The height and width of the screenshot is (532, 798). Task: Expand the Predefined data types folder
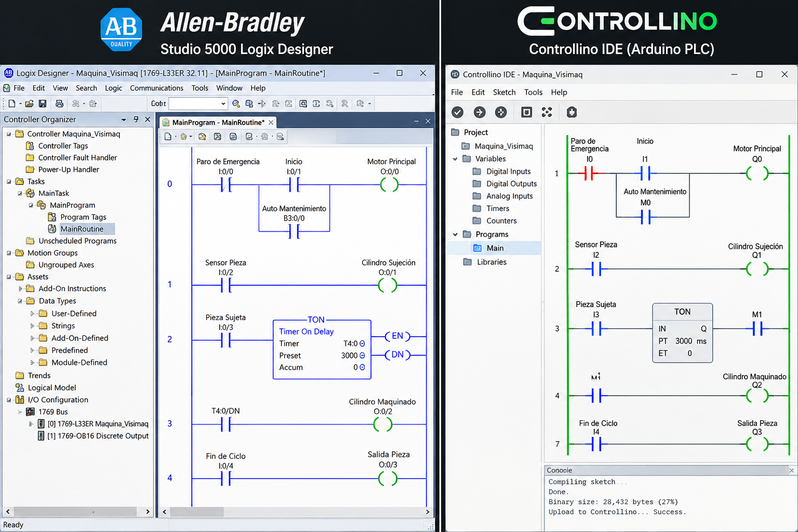coord(32,351)
